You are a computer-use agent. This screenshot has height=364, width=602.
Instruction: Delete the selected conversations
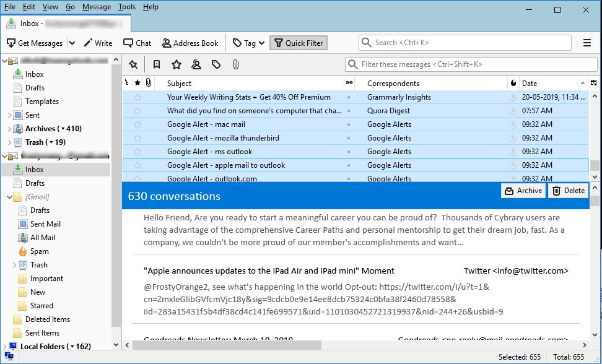point(568,191)
